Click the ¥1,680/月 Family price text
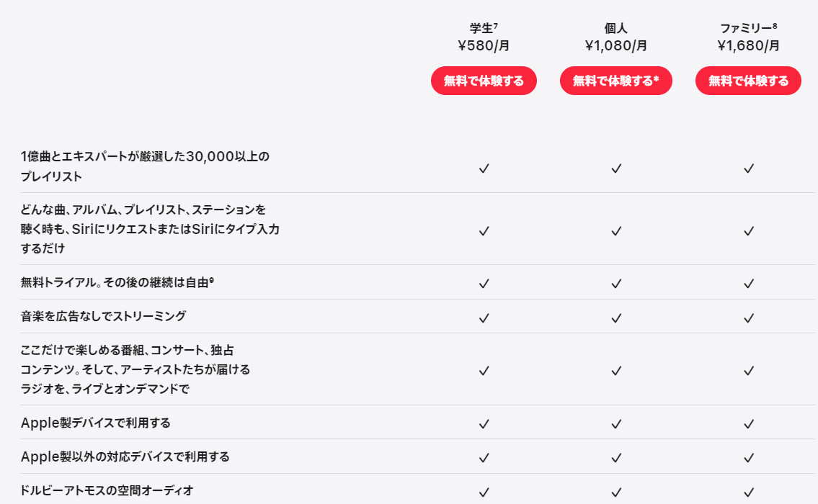818x504 pixels. (748, 46)
